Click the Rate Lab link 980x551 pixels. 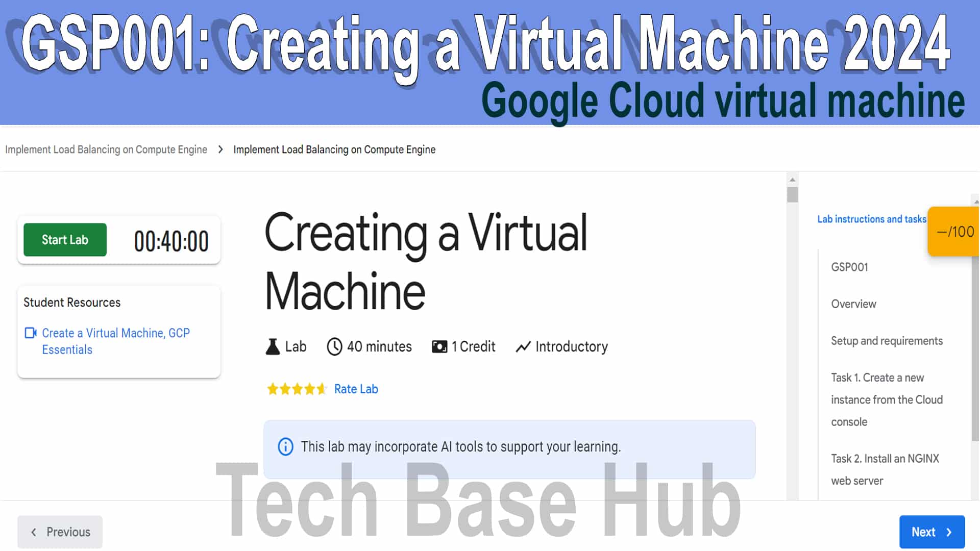pos(356,389)
